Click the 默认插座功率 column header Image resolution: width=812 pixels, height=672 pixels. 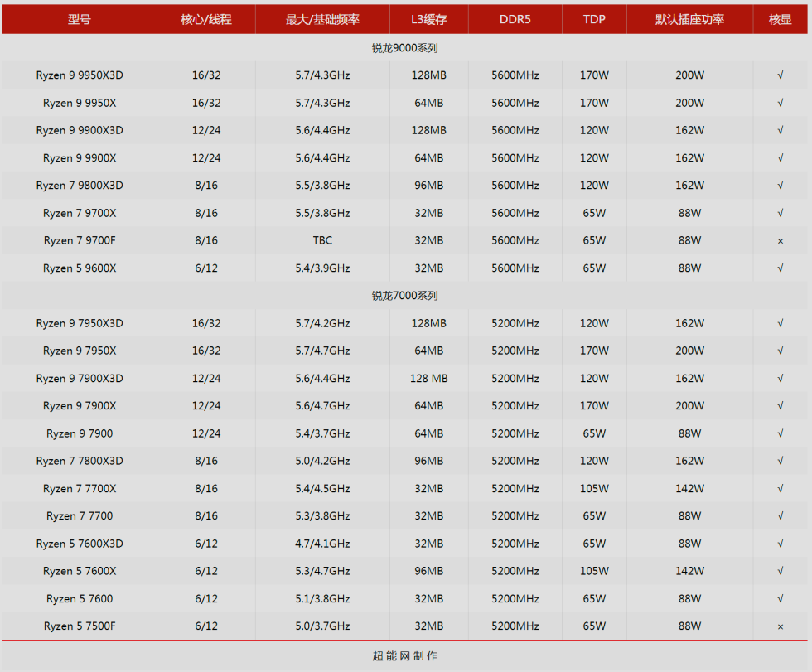click(x=689, y=20)
